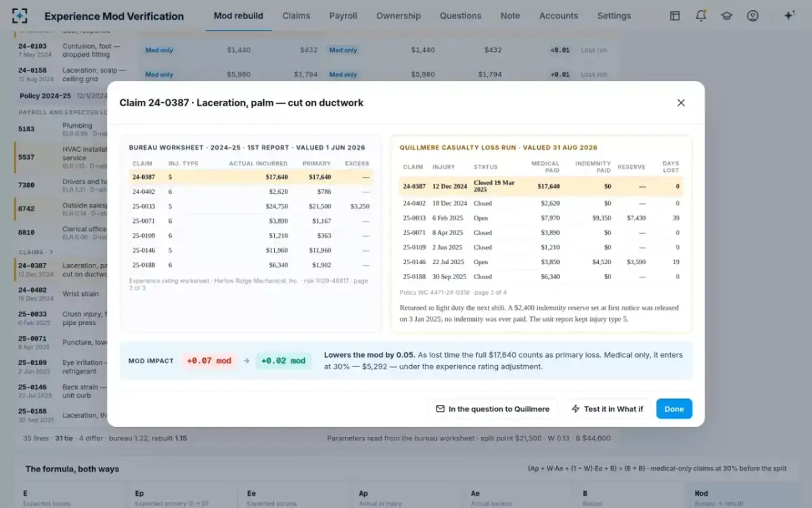
Task: Click the $24,750 actual incurred value
Action: [x=276, y=206]
